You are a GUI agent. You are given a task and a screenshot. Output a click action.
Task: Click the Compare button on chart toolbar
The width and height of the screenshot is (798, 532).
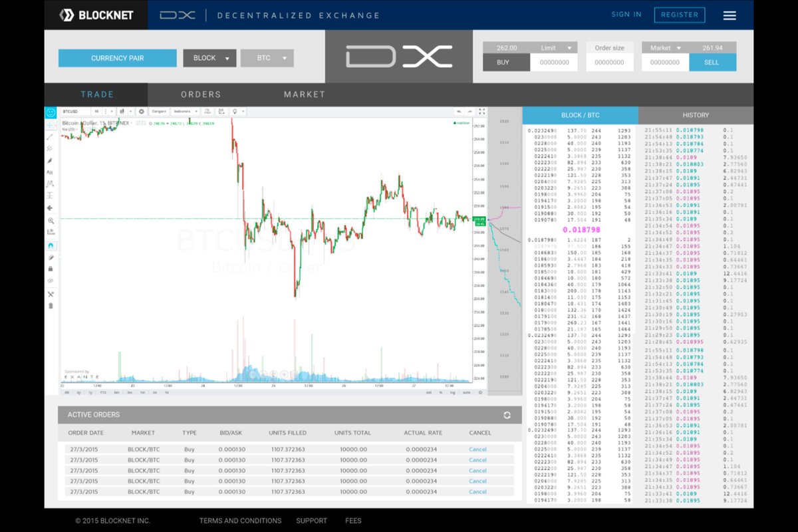tap(158, 112)
